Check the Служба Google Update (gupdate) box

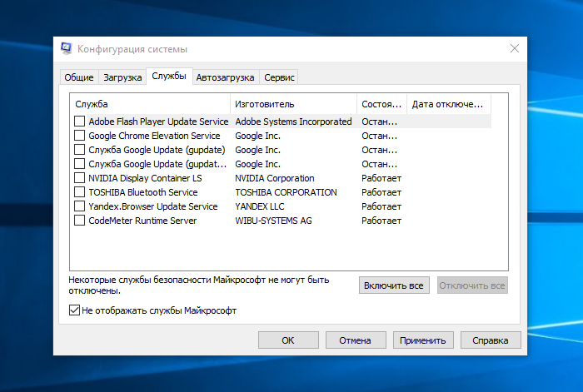79,149
